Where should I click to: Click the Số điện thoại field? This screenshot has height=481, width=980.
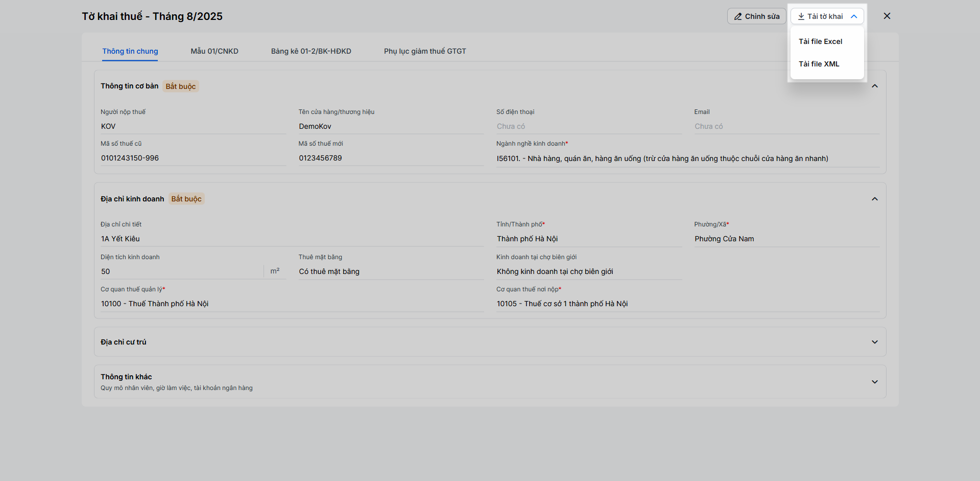point(588,126)
